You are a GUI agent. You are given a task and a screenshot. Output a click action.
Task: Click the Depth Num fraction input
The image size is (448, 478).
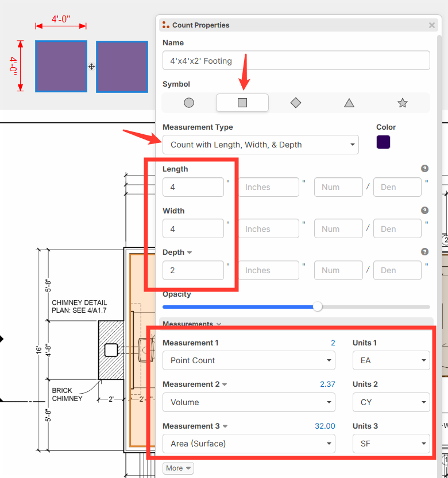tap(338, 270)
